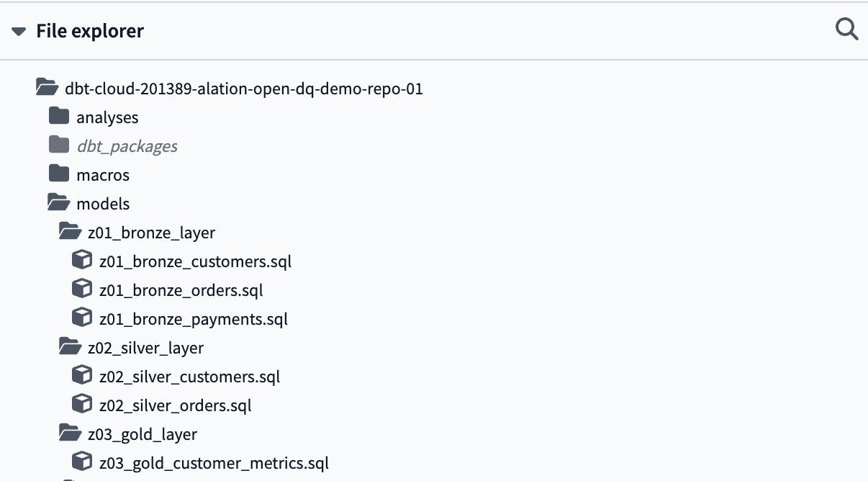Click model cube icon for z01_bronze_payments.sql
Viewport: 868px width, 481px height.
coord(82,318)
